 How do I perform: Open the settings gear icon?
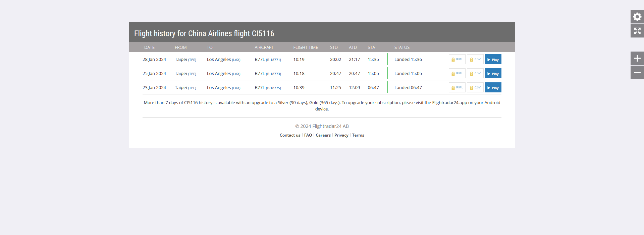637,17
